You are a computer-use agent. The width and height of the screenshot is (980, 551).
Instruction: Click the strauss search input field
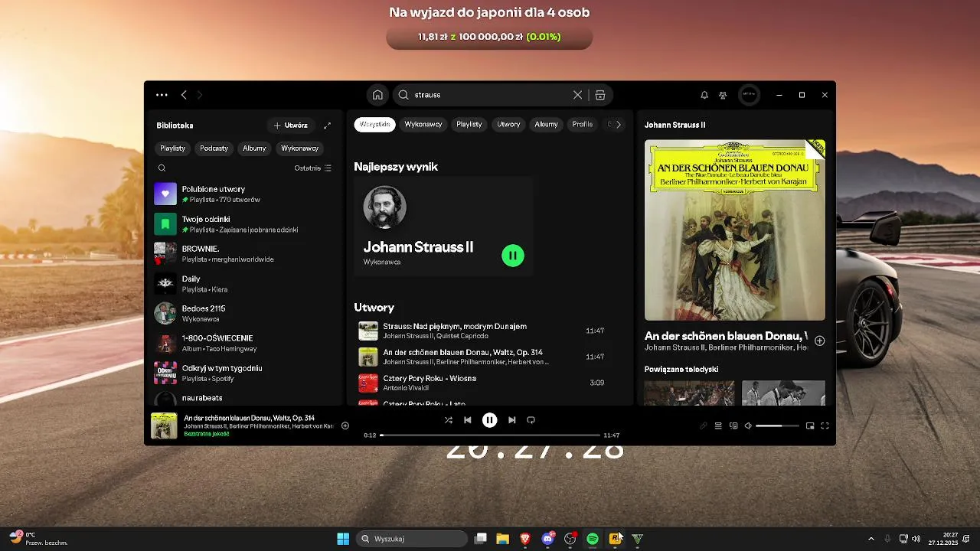point(490,95)
